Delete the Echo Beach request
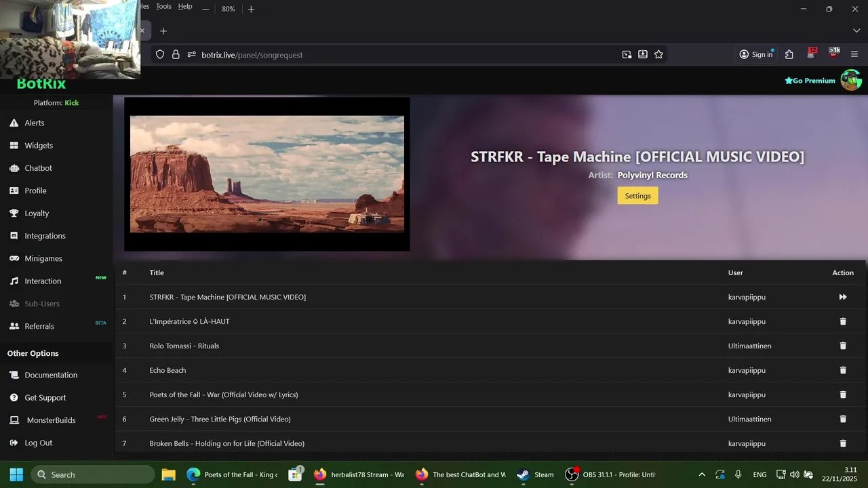The image size is (868, 488). tap(843, 370)
